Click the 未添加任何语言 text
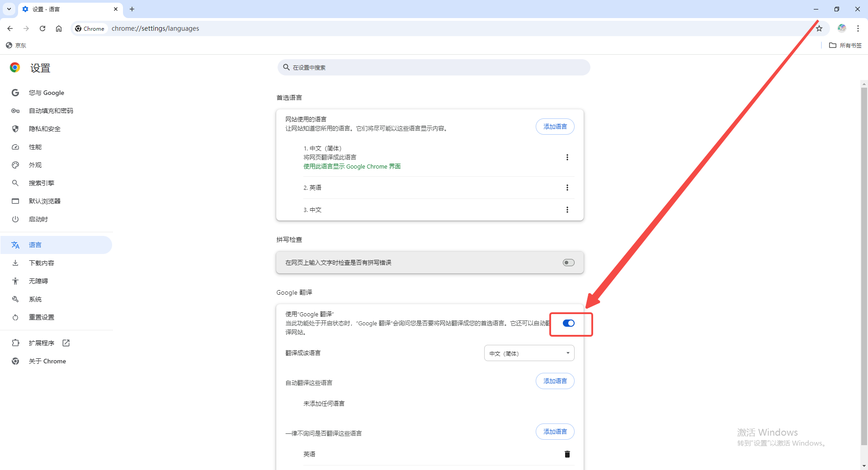The height and width of the screenshot is (470, 868). click(x=324, y=404)
